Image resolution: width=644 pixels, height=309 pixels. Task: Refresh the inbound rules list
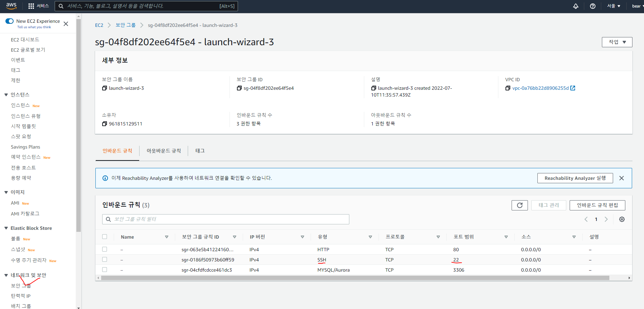click(520, 205)
